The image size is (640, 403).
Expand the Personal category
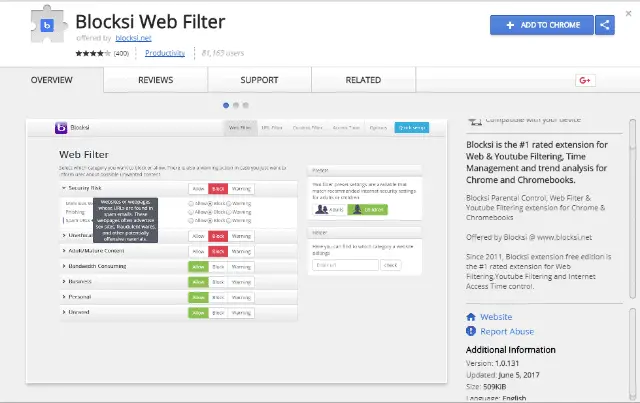point(64,297)
